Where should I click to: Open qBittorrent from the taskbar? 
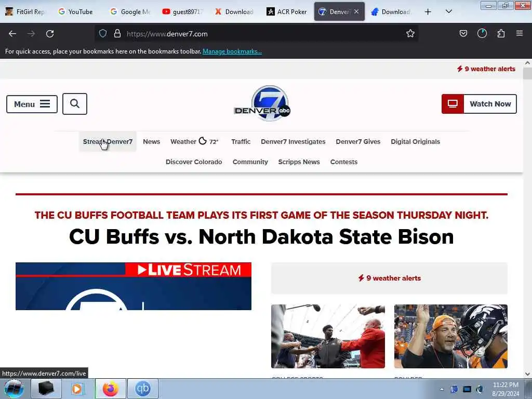142,389
